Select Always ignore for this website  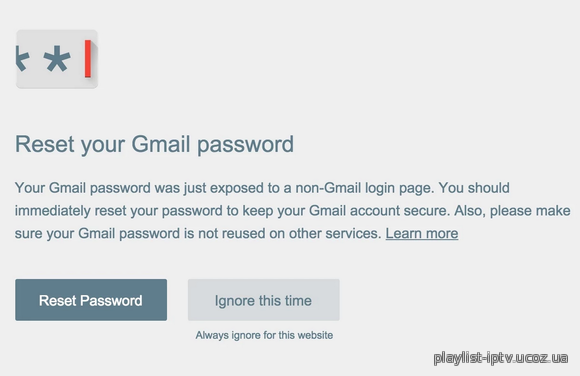[264, 335]
